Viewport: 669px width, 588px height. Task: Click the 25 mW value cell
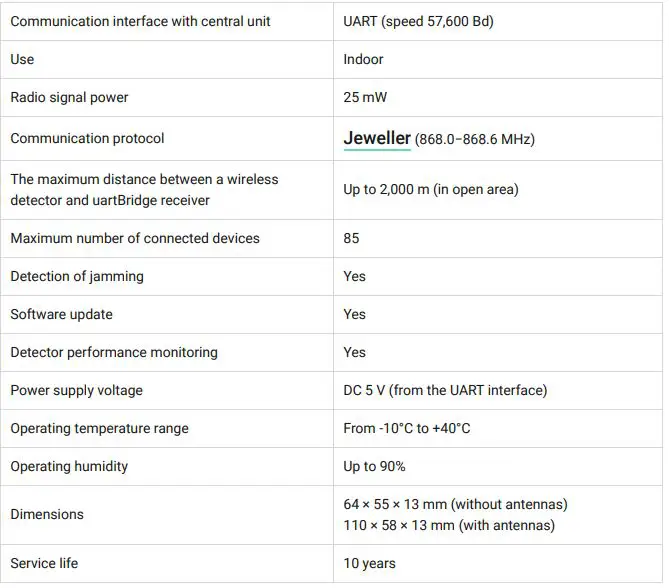tap(365, 97)
